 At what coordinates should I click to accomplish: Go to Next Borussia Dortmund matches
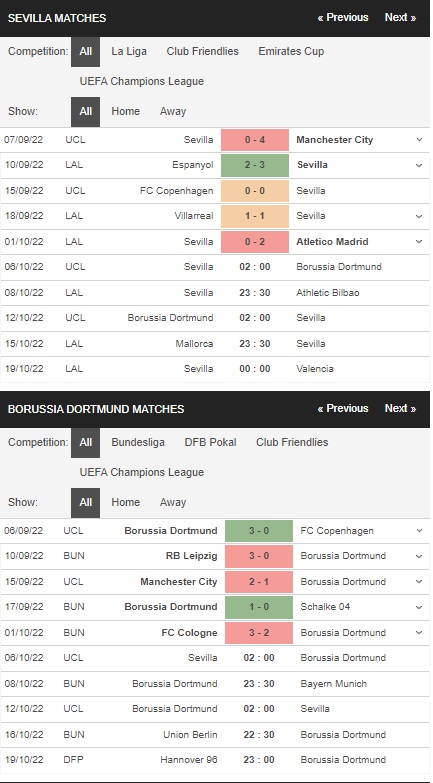pos(401,408)
